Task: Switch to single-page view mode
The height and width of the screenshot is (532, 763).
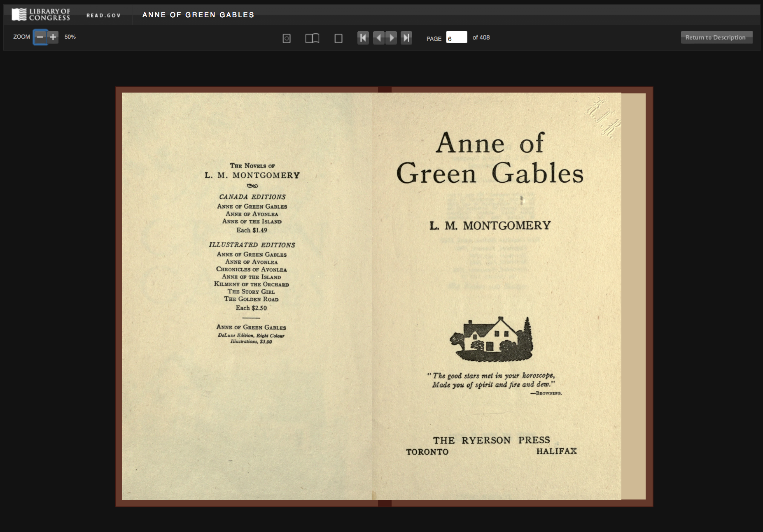Action: point(338,38)
